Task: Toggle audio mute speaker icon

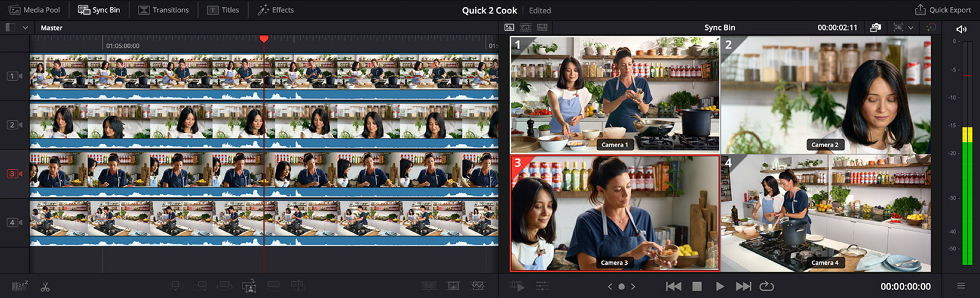Action: (x=961, y=29)
